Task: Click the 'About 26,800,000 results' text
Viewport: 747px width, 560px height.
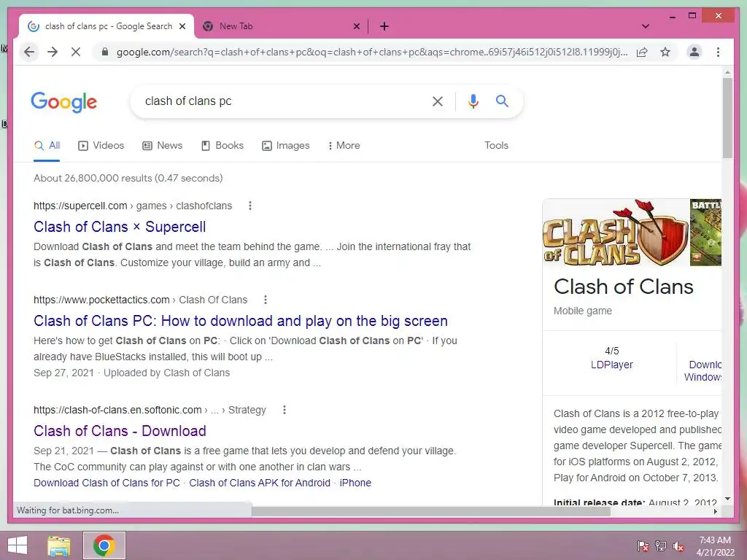Action: (128, 178)
